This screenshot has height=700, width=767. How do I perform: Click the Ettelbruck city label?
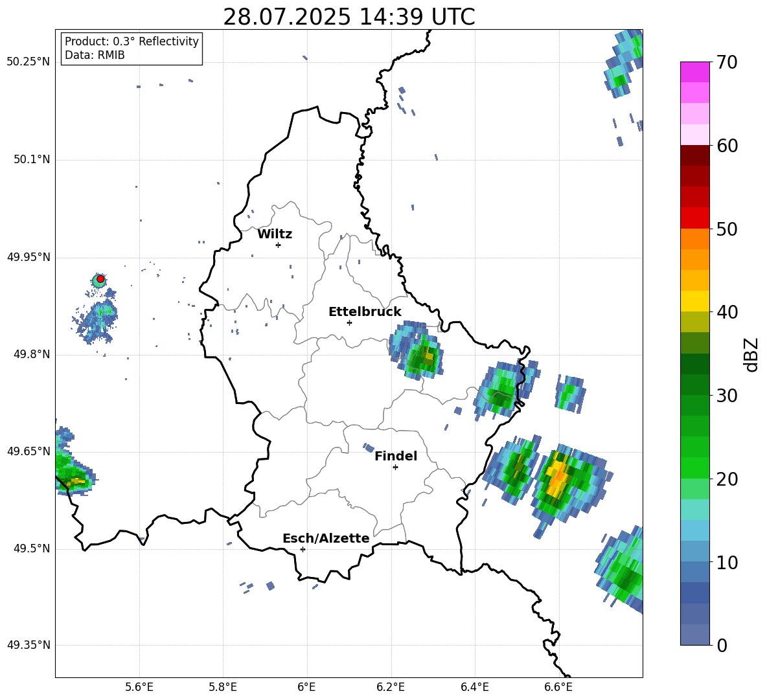(x=365, y=312)
